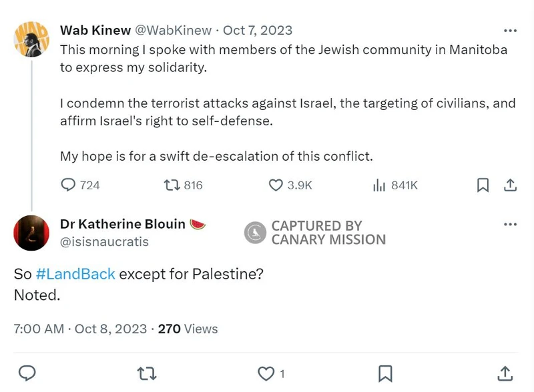534x392 pixels.
Task: Share Dr Katherine Blouin's reply
Action: [x=505, y=373]
